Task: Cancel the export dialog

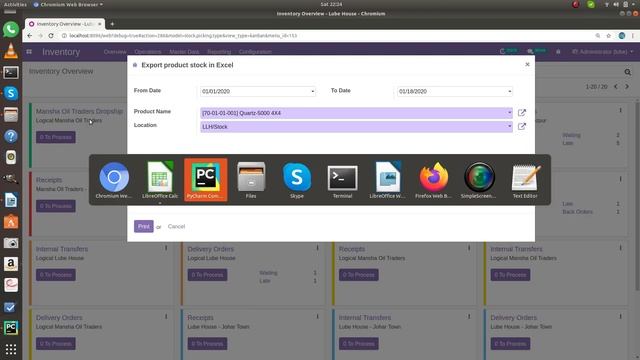Action: [x=176, y=226]
